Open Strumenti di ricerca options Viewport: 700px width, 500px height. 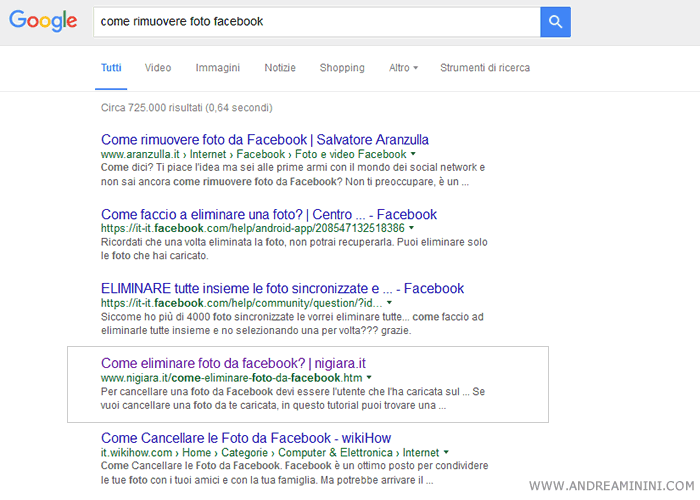coord(485,68)
